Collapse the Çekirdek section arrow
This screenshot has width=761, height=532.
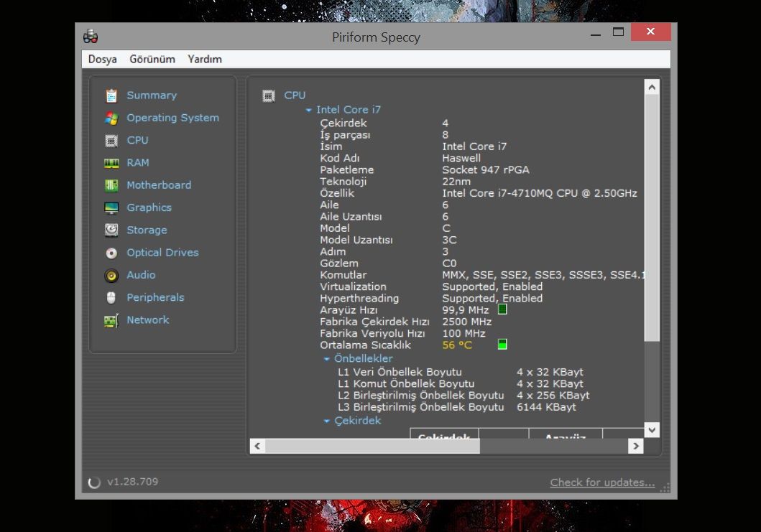click(x=327, y=421)
